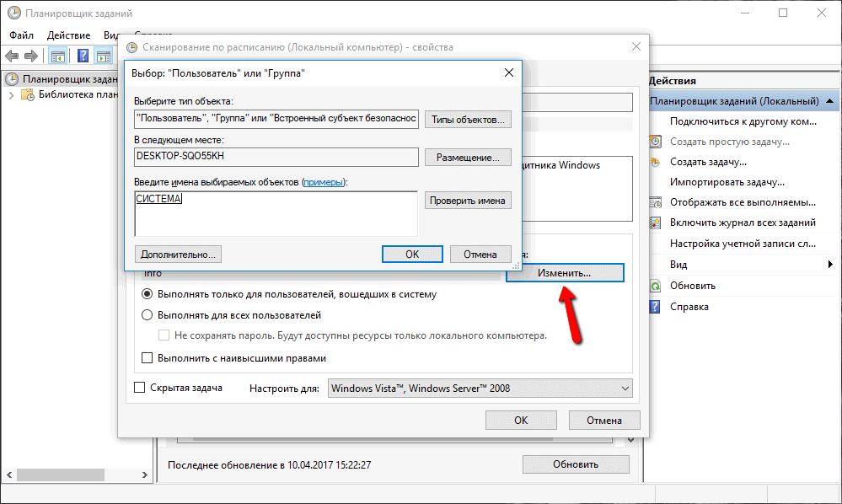The width and height of the screenshot is (842, 504).
Task: Enable 'Выполнить с наивысшими правами' checkbox
Action: 147,358
